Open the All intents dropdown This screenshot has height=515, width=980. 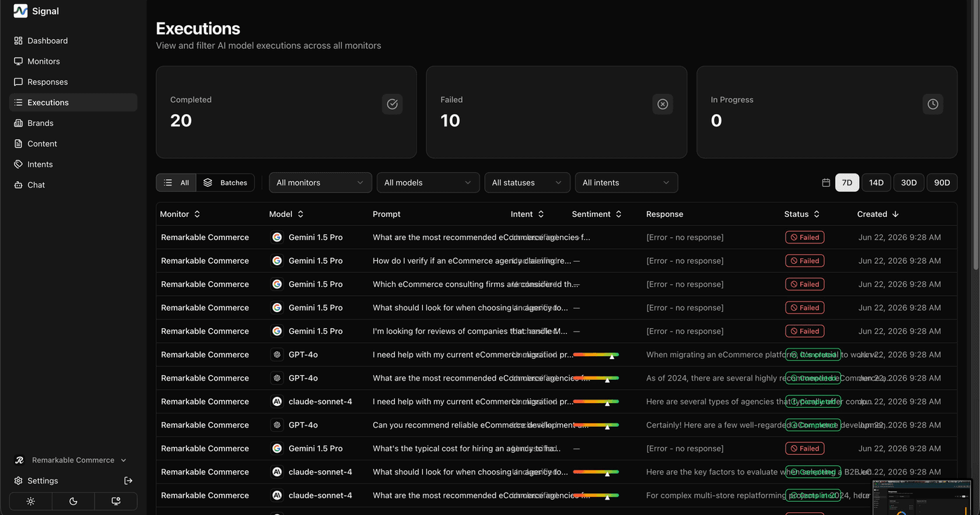(x=626, y=183)
